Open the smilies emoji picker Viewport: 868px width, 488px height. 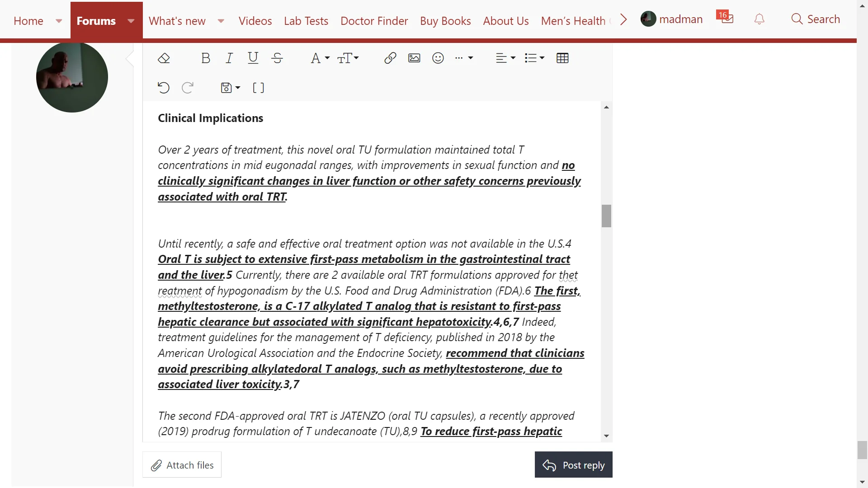tap(438, 58)
